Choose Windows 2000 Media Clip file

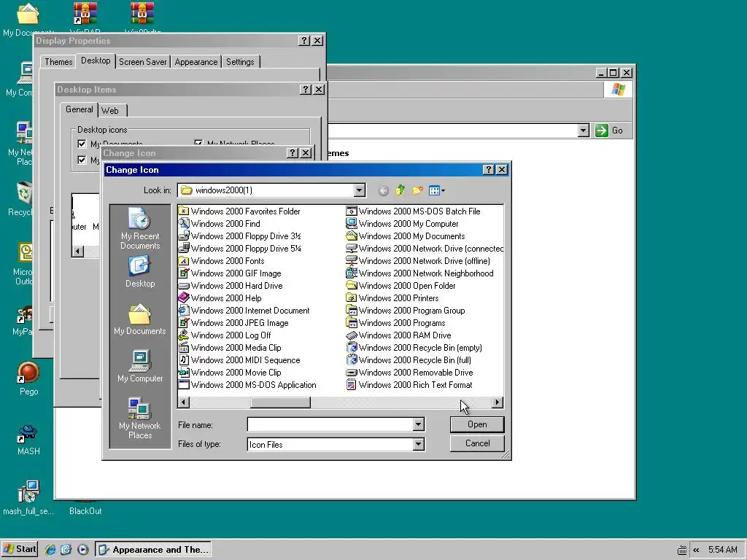click(x=230, y=347)
